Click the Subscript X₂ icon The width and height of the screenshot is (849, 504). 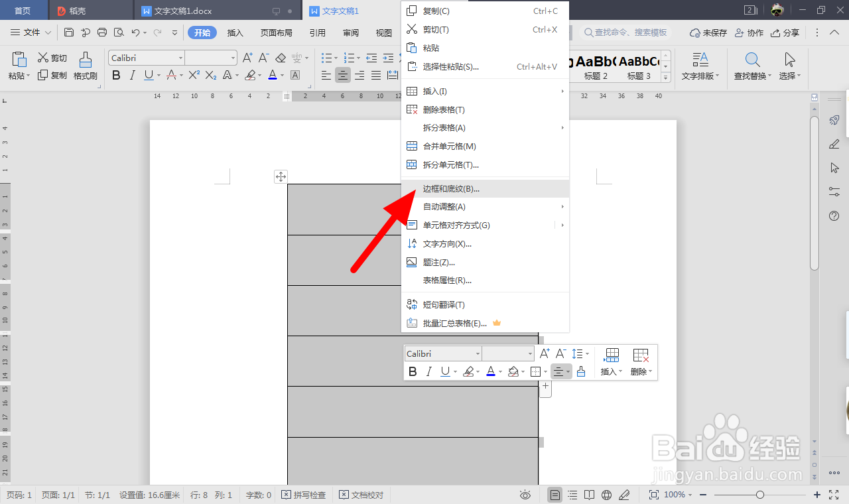211,75
